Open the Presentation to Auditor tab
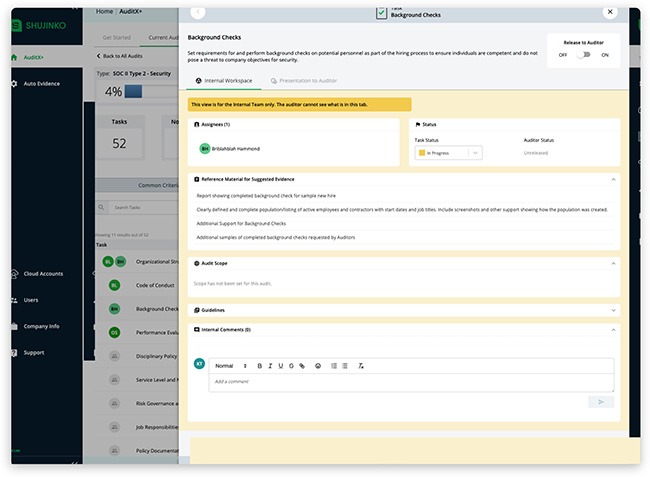The image size is (650, 477). click(x=305, y=79)
